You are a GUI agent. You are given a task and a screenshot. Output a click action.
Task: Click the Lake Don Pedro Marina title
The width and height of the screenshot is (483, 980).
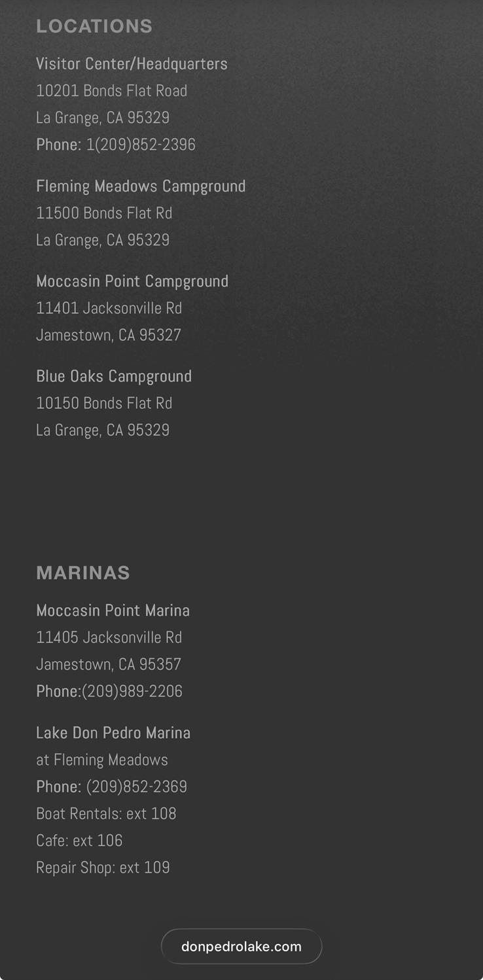(x=113, y=733)
